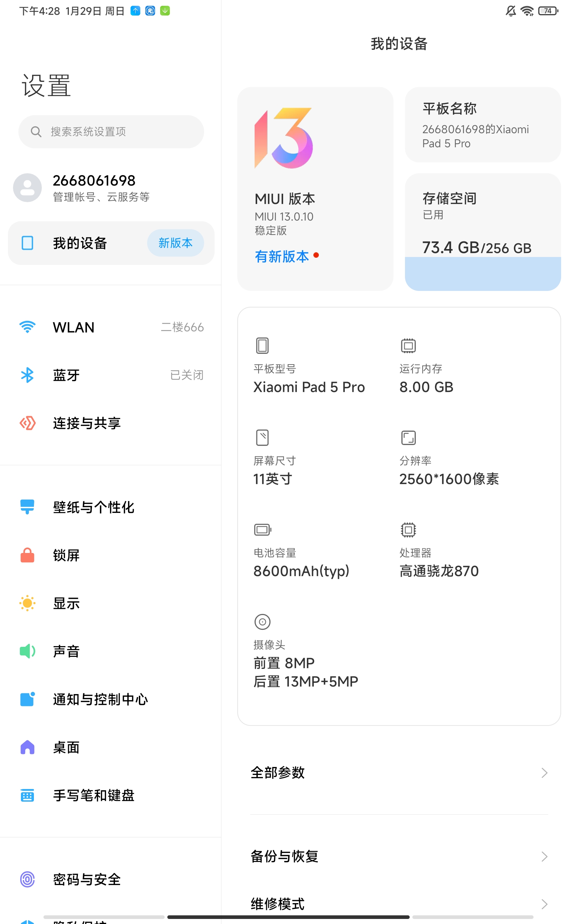Click the MIUI 13 logo

click(x=283, y=138)
